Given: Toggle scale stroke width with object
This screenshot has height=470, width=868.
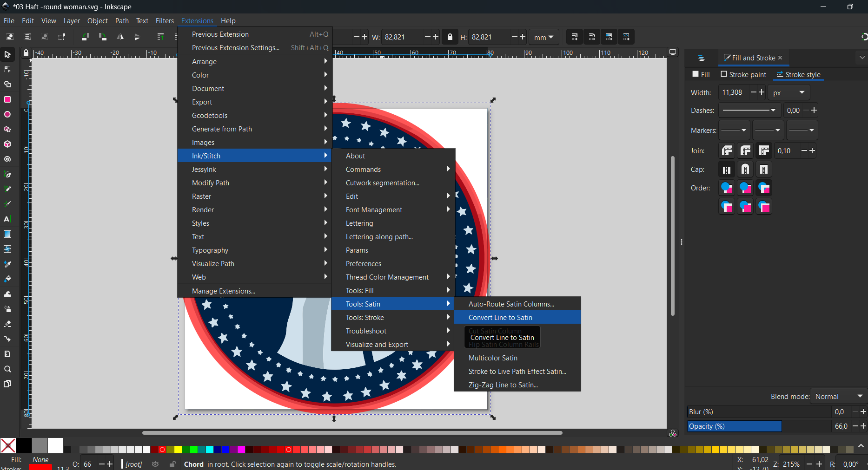Looking at the screenshot, I should point(575,37).
